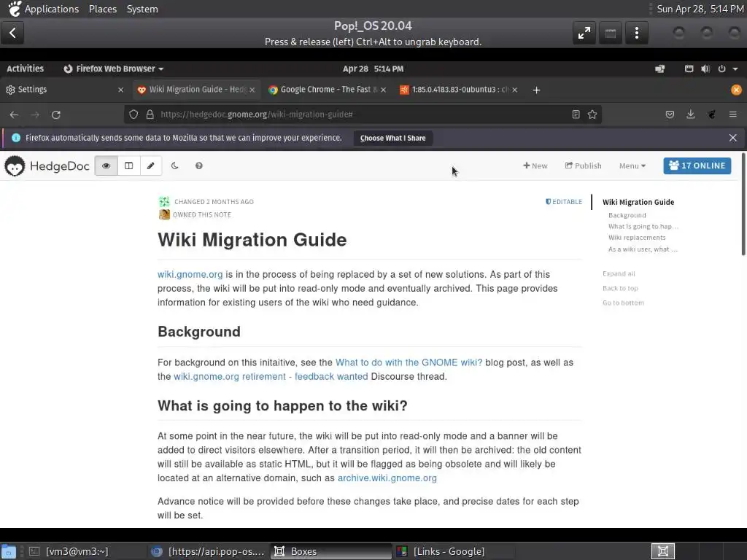Create a New HedgeDoc note

click(535, 166)
